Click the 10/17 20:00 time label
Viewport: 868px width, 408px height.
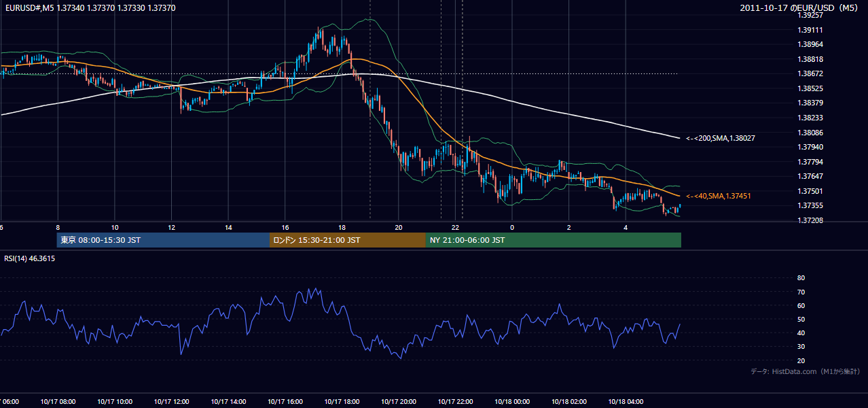(399, 402)
